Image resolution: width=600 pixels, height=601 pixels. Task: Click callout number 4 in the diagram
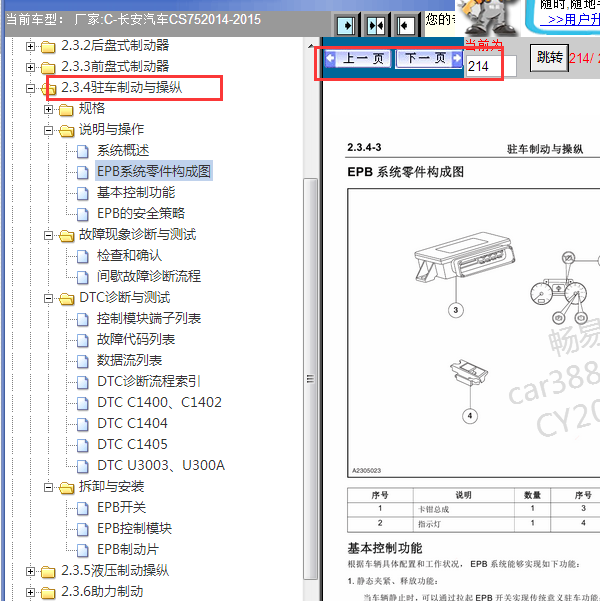[x=470, y=416]
